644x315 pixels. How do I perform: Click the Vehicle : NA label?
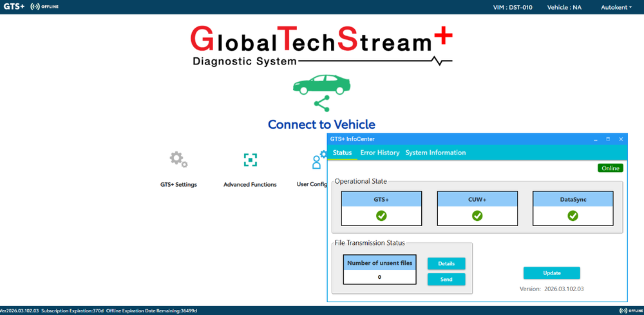pyautogui.click(x=564, y=7)
